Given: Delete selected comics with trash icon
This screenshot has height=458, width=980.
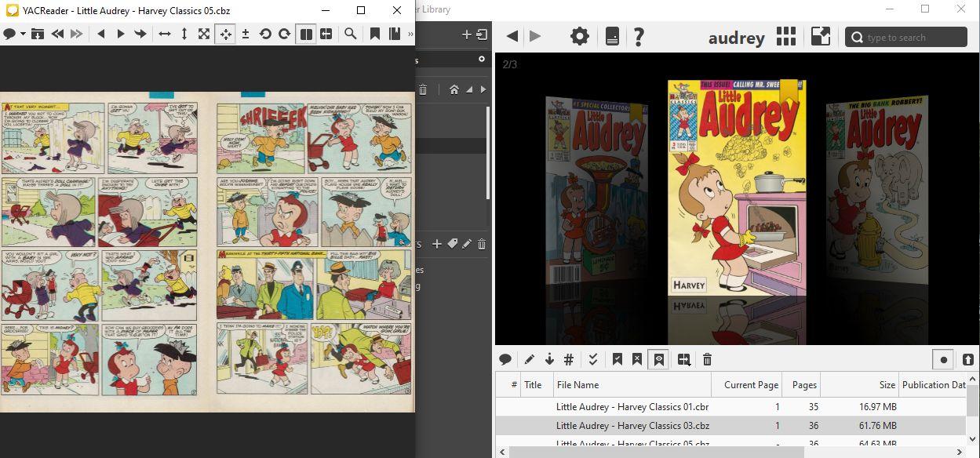Looking at the screenshot, I should click(x=707, y=359).
